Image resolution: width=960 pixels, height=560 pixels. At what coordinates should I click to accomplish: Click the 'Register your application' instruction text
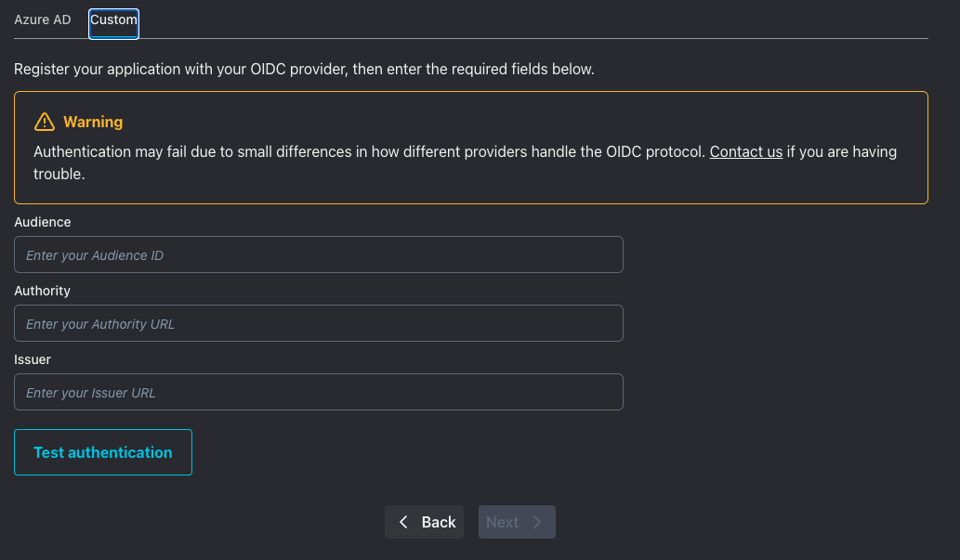pos(304,69)
